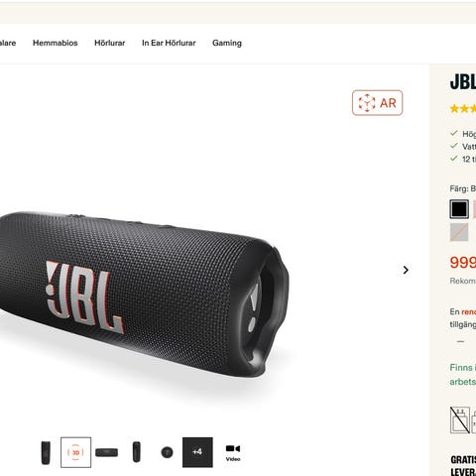Select the speaker end-cap thumbnail
Screen dimensions: 476x476
tap(167, 452)
